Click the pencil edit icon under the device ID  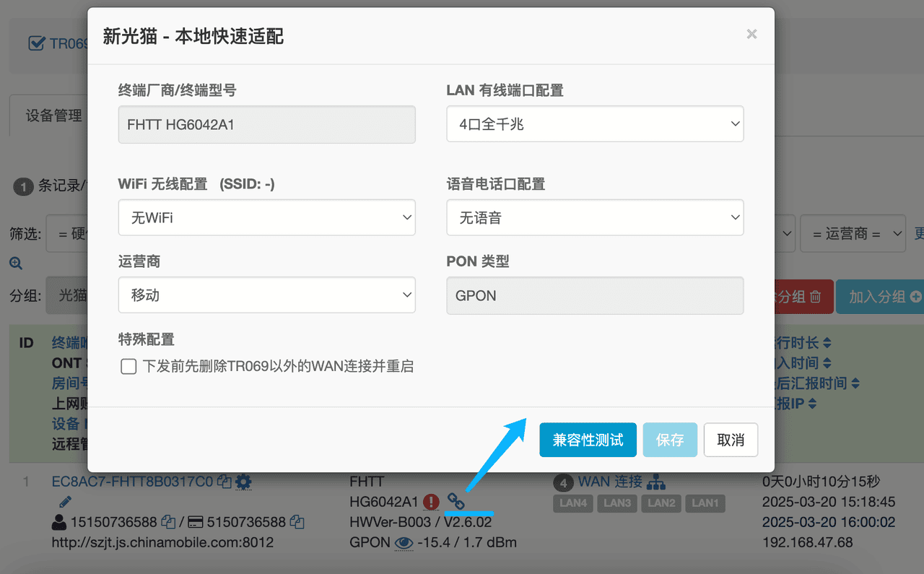[65, 501]
